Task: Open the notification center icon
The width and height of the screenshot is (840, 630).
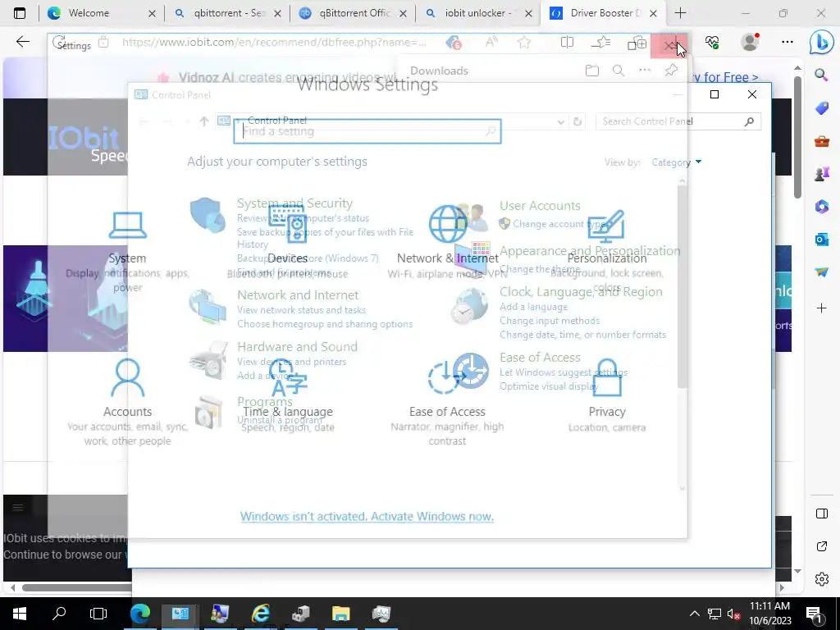Action: pos(813,614)
